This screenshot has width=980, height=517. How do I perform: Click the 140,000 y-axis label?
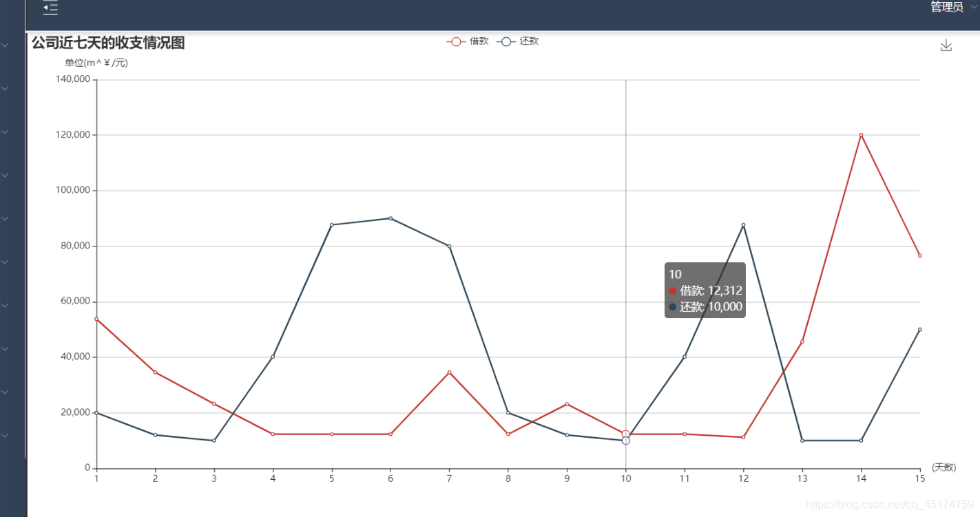coord(72,79)
